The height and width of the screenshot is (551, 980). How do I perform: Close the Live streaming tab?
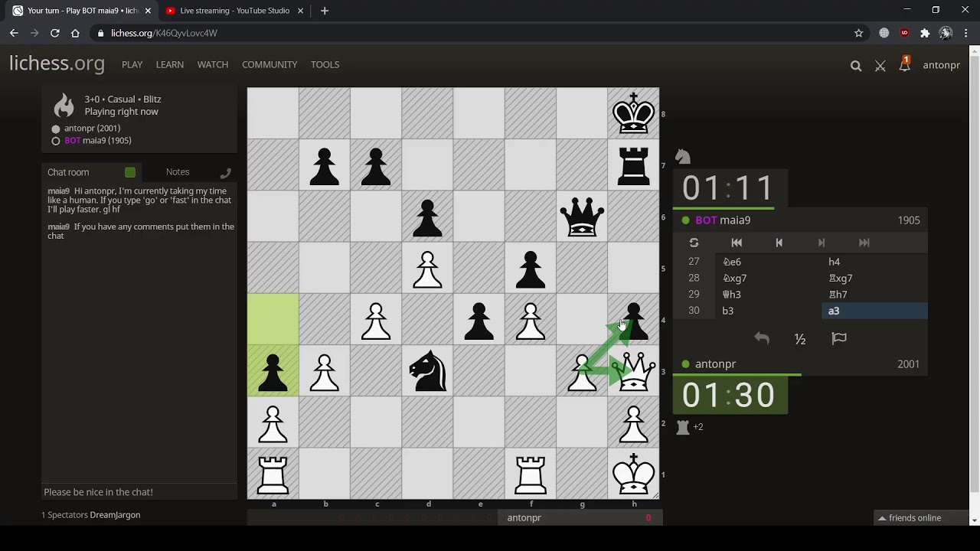(301, 11)
